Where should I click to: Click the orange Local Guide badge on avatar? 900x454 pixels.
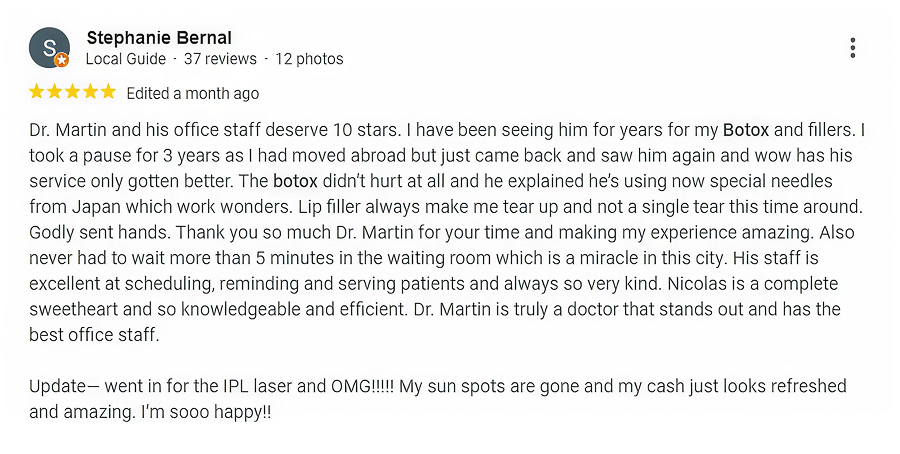(x=62, y=61)
